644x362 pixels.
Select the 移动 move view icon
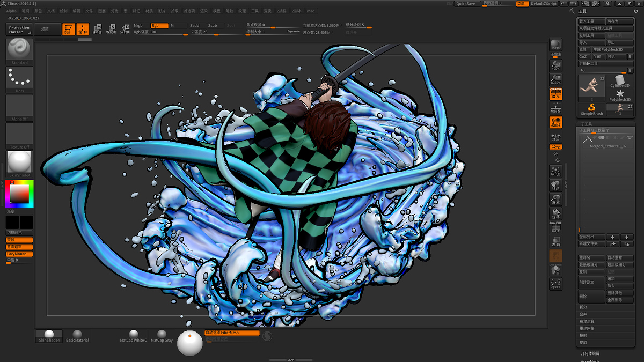[555, 186]
